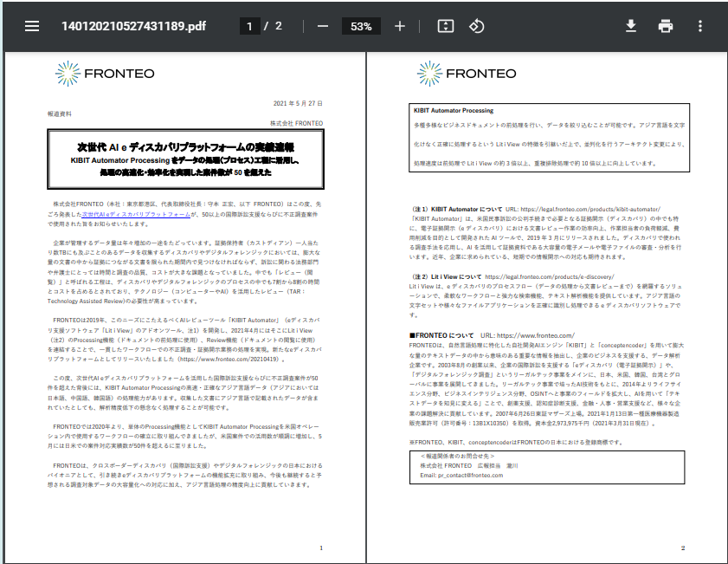
Task: Rotate the document counterclockwise
Action: [x=477, y=26]
